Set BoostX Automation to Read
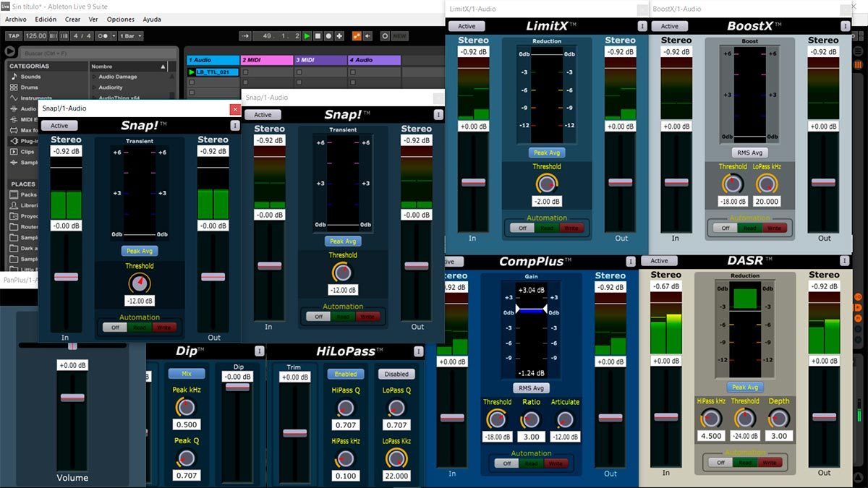Viewport: 868px width, 488px height. (749, 228)
